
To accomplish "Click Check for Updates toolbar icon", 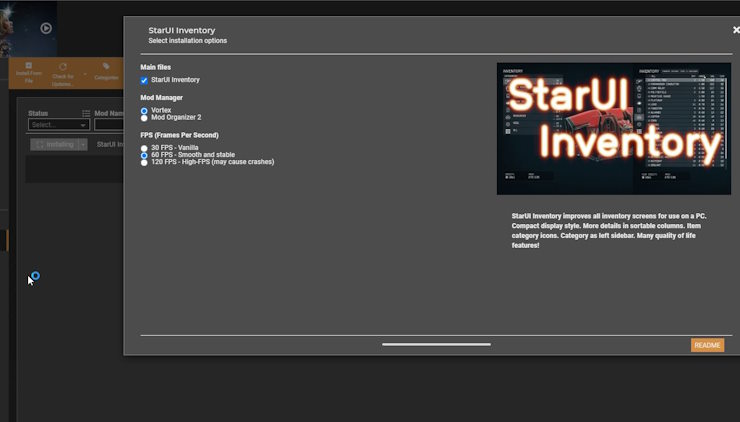I will [63, 75].
